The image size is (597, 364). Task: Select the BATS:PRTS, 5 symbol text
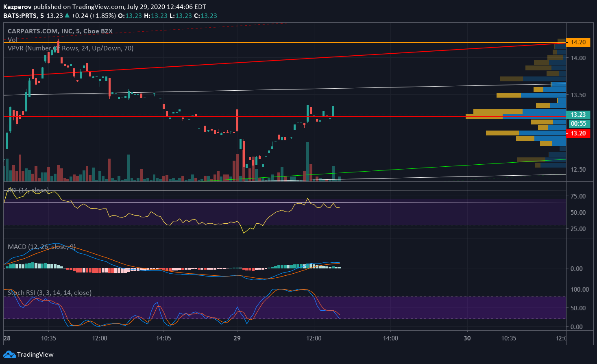[24, 16]
